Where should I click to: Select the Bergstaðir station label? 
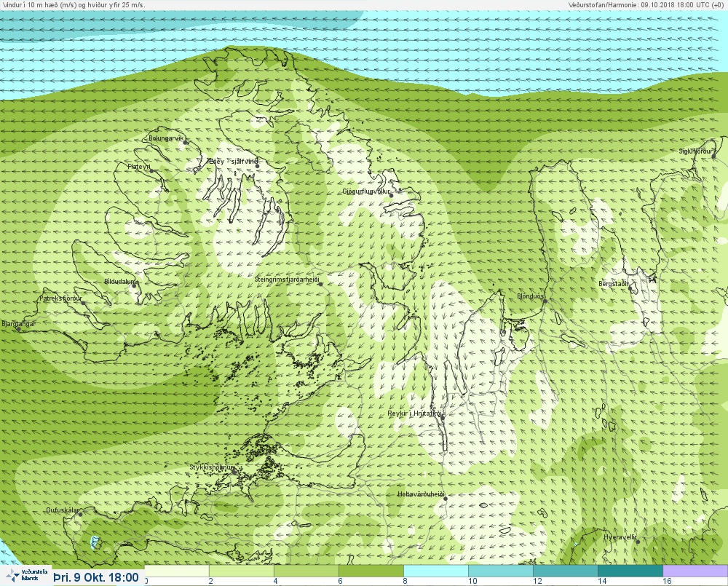(614, 283)
